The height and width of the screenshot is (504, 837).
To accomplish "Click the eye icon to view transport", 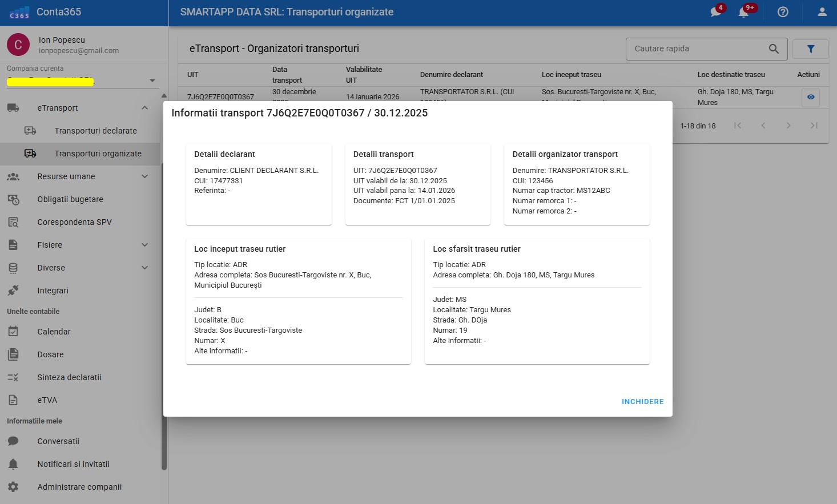I will tap(810, 97).
